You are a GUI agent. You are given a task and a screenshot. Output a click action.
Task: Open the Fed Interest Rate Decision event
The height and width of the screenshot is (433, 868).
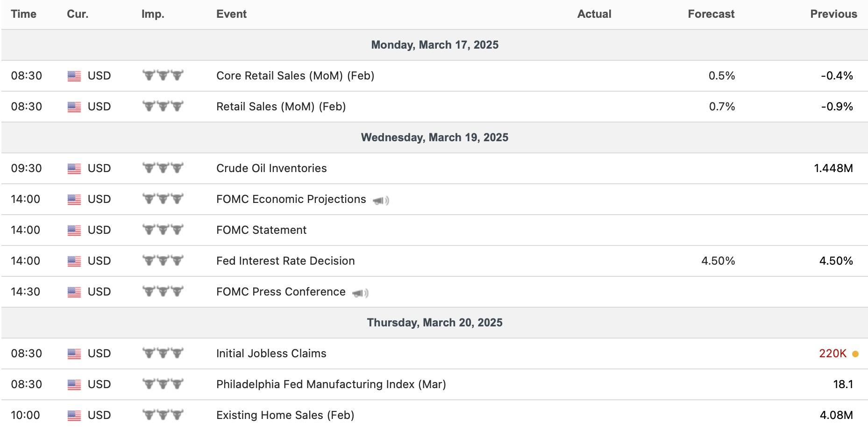coord(285,261)
